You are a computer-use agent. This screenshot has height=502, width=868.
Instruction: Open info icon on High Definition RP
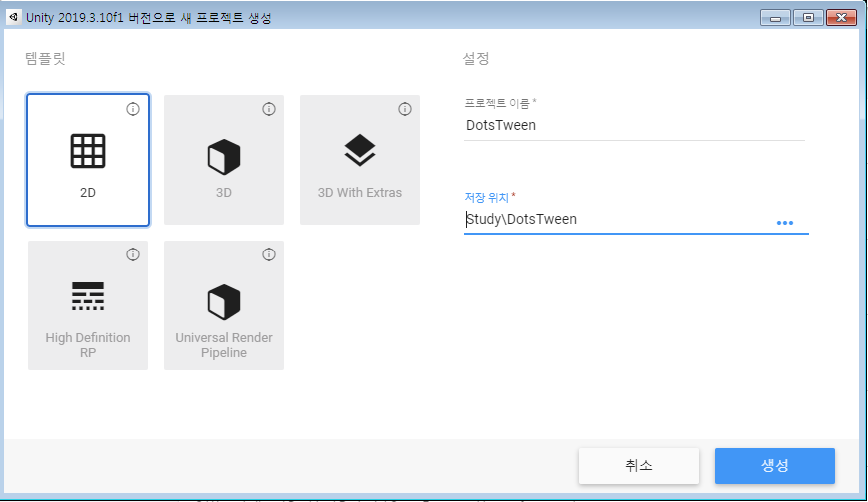(133, 254)
